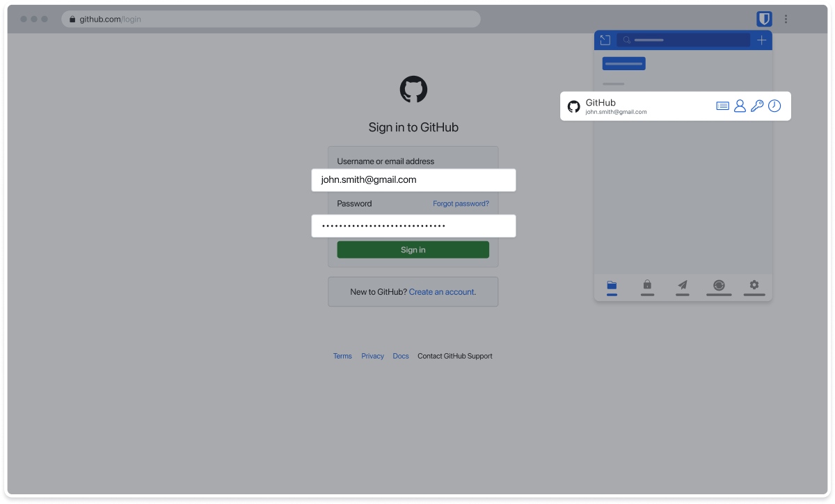Image resolution: width=835 pixels, height=504 pixels.
Task: Copy the GitHub verification code with the clock icon
Action: [x=774, y=106]
